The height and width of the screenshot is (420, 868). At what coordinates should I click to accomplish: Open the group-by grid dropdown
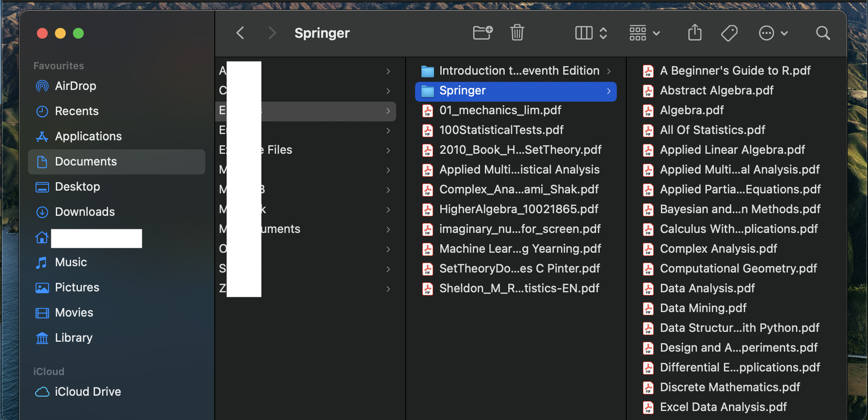click(644, 33)
